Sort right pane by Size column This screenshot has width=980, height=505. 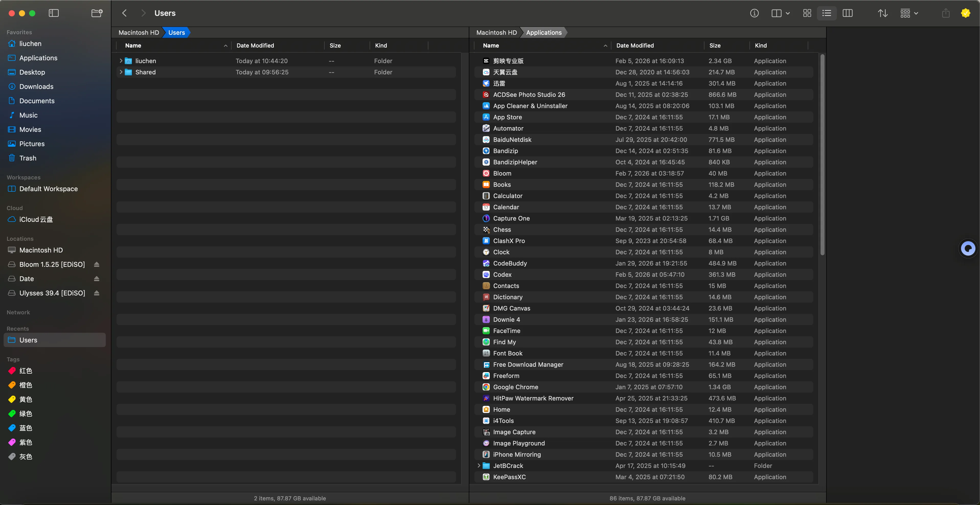(x=727, y=46)
